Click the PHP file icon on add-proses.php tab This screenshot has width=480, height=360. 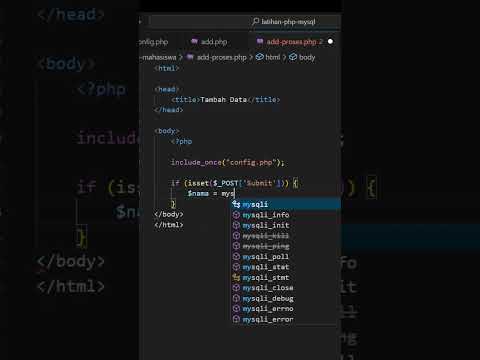[260, 41]
